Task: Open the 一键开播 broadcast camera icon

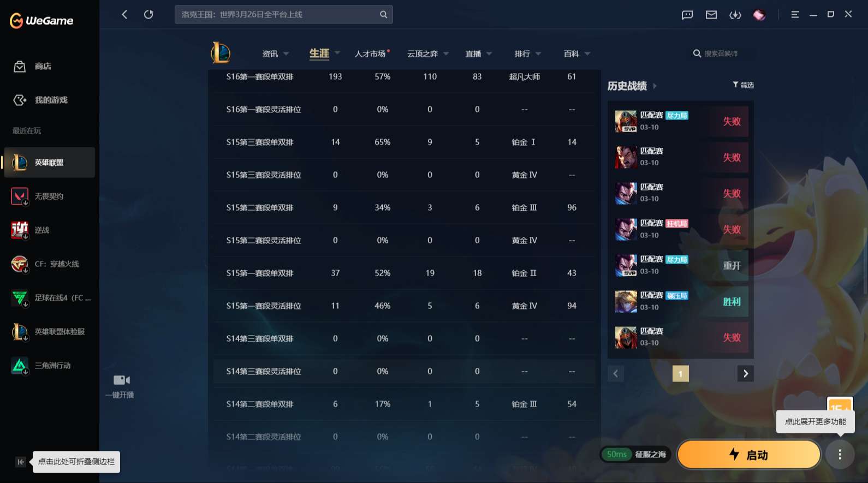Action: [x=121, y=380]
